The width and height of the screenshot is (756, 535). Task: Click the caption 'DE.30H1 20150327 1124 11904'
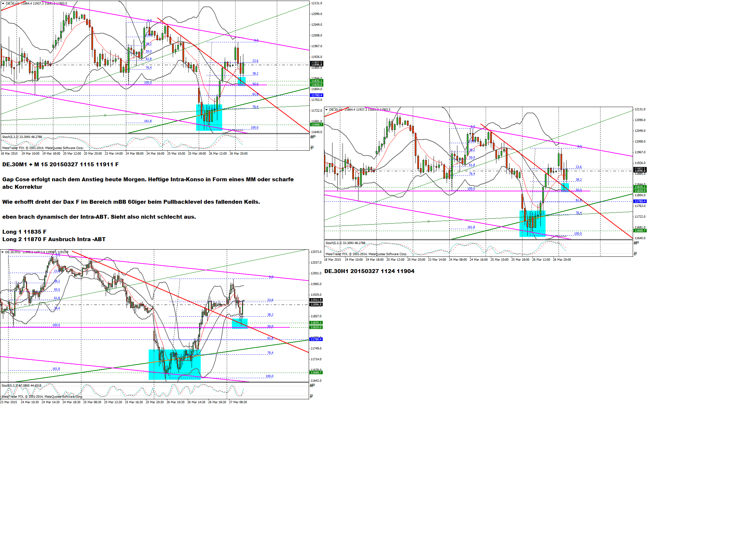pos(369,271)
